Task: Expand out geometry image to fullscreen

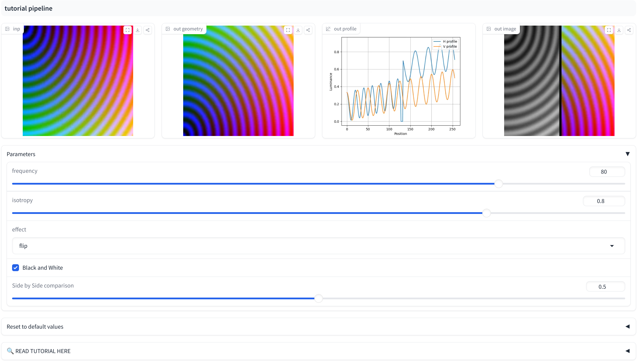Action: click(x=288, y=30)
